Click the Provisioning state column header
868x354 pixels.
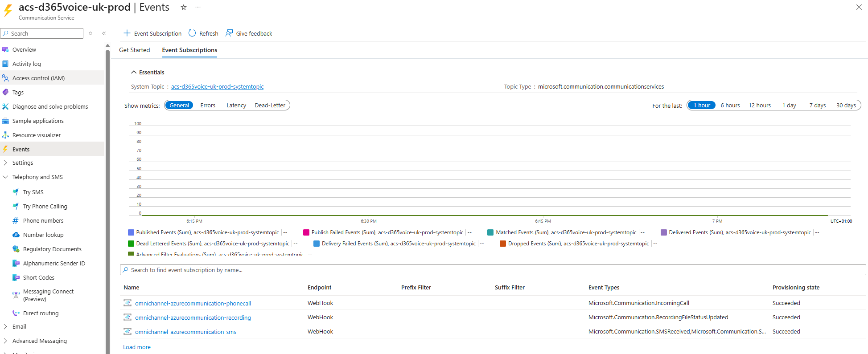(x=796, y=288)
